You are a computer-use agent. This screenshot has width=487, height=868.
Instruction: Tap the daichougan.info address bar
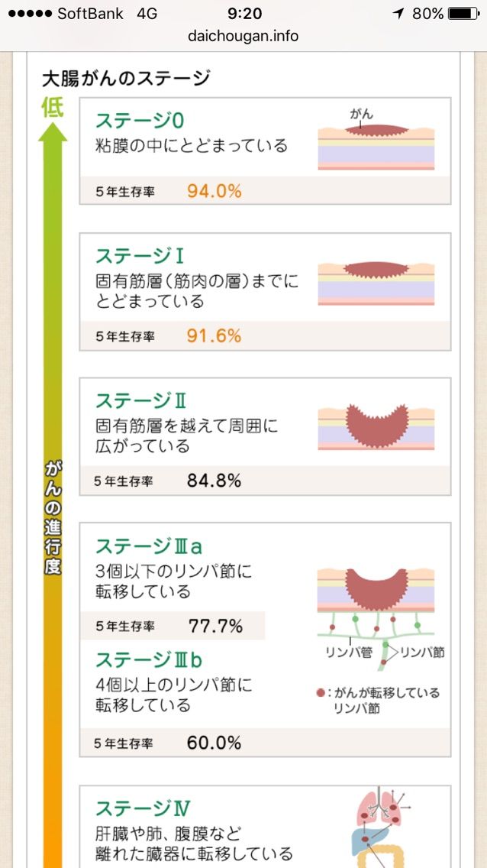(x=243, y=37)
